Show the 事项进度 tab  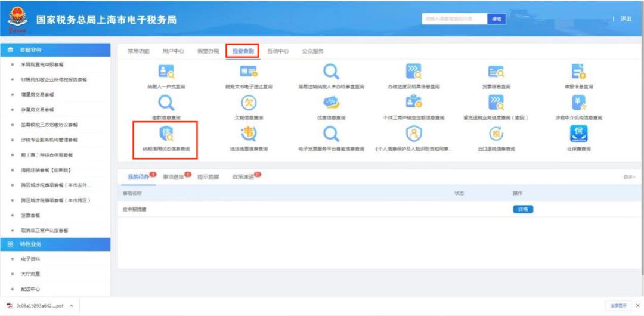point(174,177)
